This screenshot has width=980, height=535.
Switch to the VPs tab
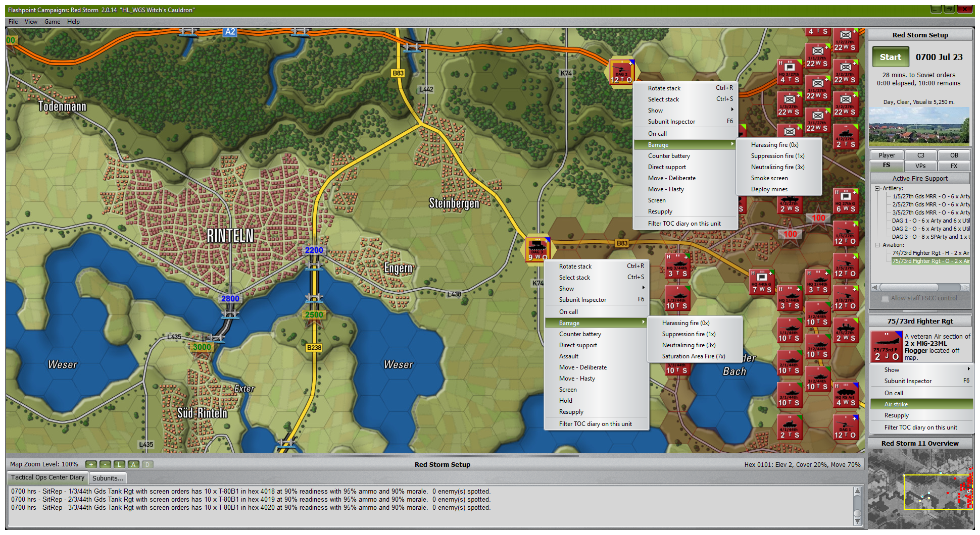coord(920,166)
